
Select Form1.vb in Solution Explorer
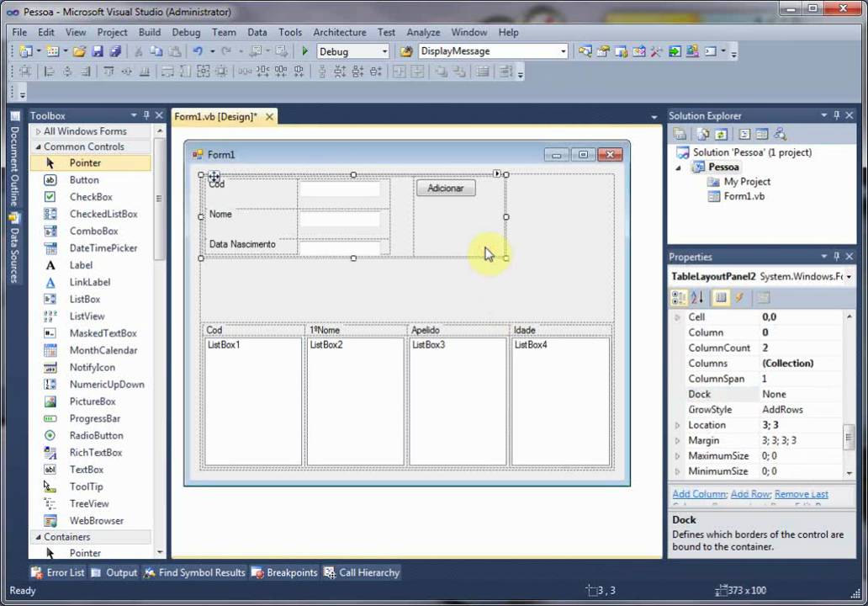click(x=744, y=196)
